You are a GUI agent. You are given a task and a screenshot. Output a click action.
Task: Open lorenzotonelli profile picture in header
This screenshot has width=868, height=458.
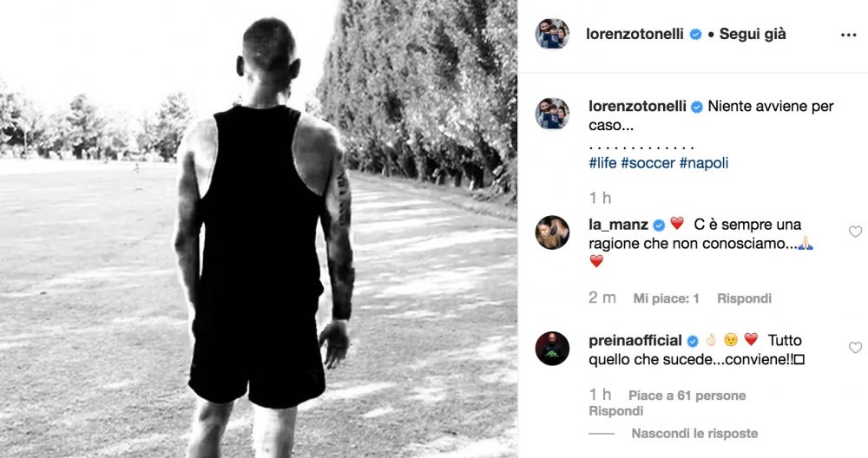552,34
